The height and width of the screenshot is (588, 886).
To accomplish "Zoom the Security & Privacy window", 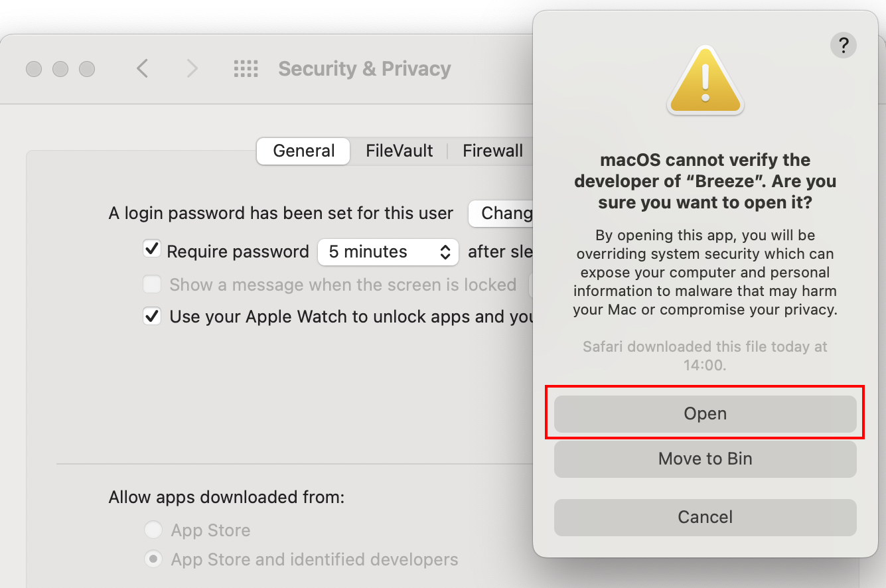I will coord(87,69).
